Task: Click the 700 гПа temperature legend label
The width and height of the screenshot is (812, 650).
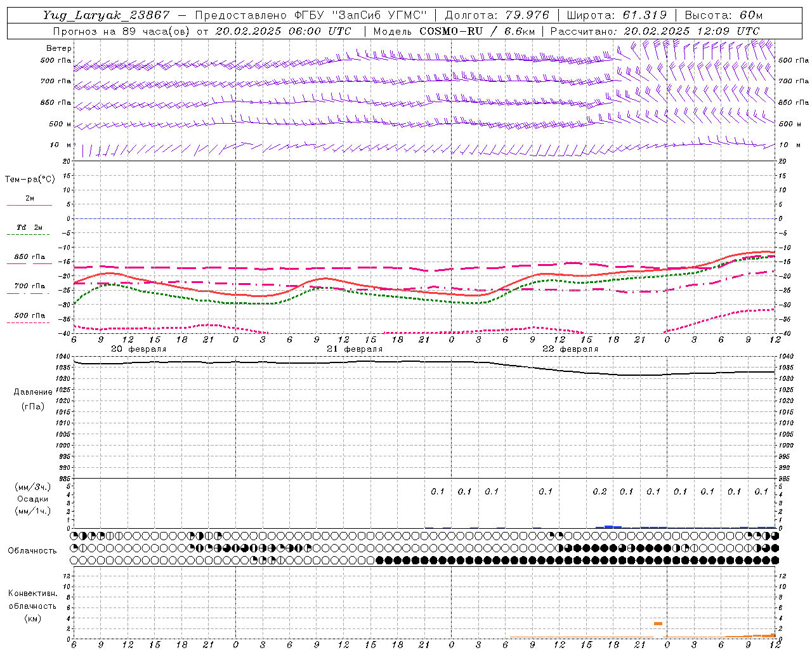Action: [30, 286]
